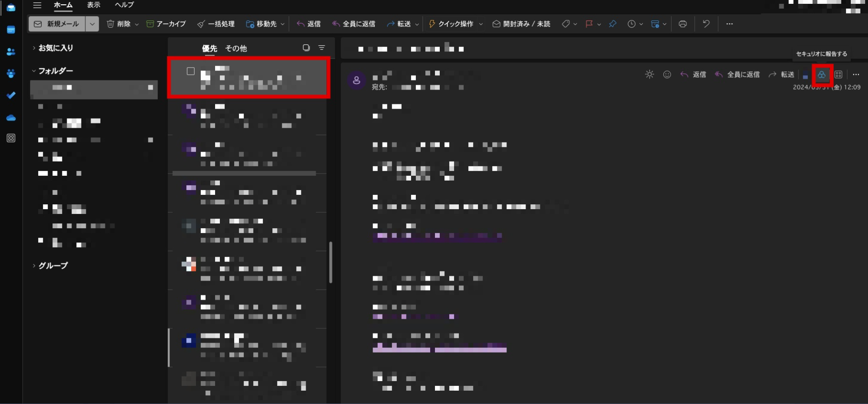Open the reading pane more actions ellipsis

click(856, 74)
